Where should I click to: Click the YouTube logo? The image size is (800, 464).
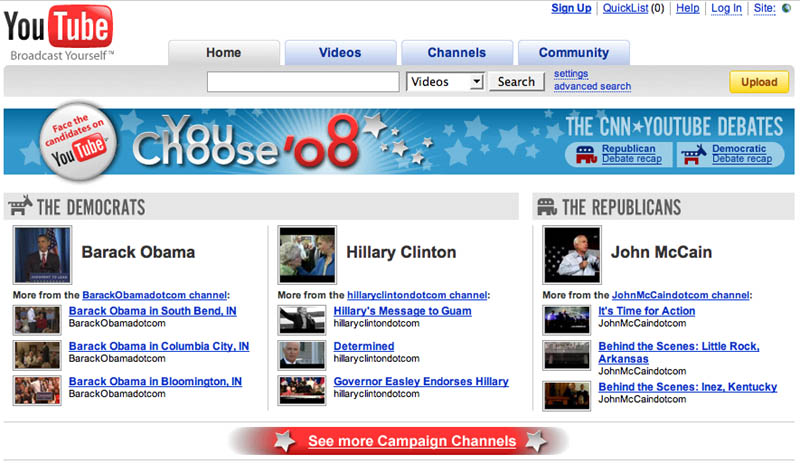click(x=58, y=27)
